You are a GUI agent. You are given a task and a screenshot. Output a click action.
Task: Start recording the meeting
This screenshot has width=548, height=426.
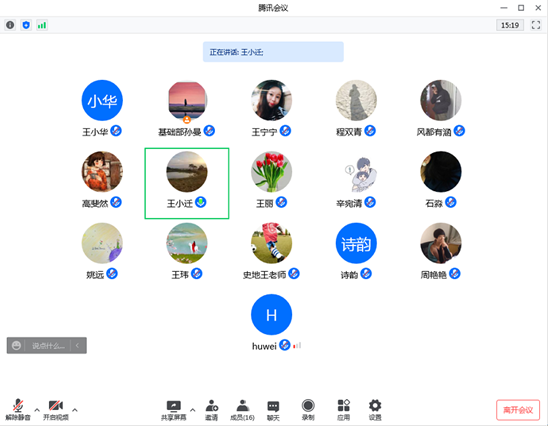(x=308, y=410)
